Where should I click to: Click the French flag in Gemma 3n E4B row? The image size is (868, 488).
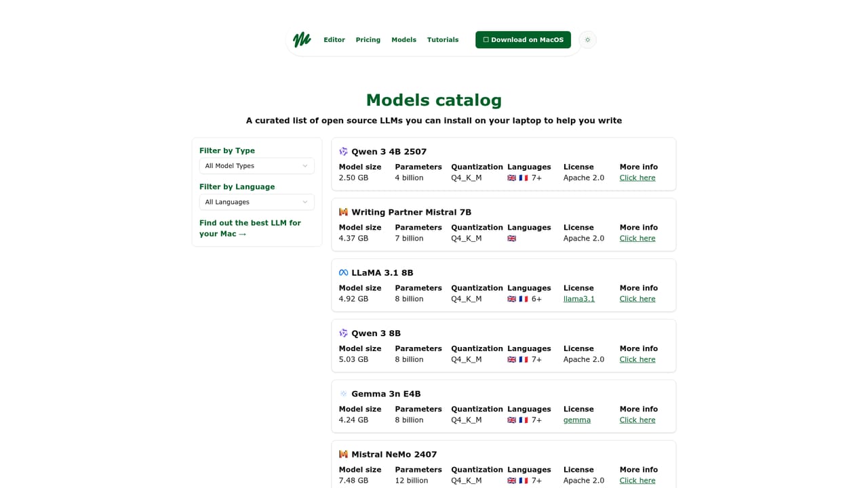pyautogui.click(x=524, y=420)
